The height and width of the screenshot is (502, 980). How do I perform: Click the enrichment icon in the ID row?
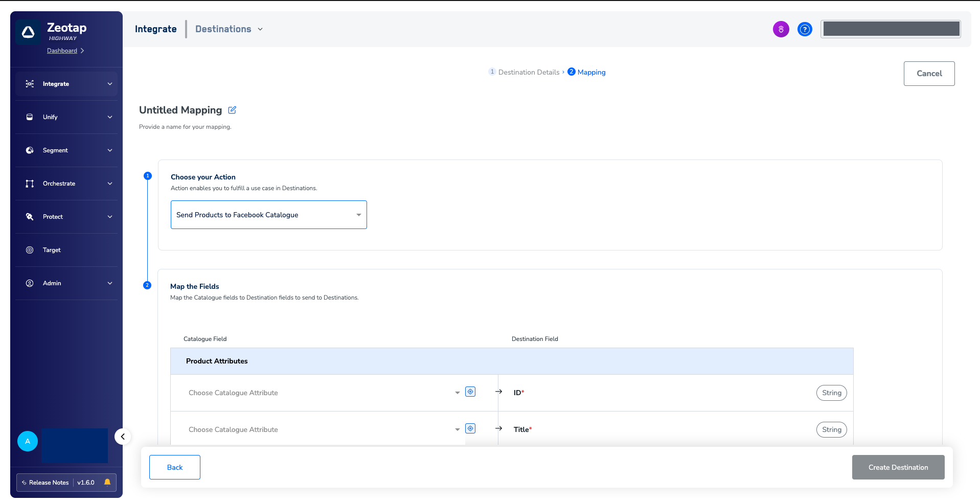pos(470,392)
